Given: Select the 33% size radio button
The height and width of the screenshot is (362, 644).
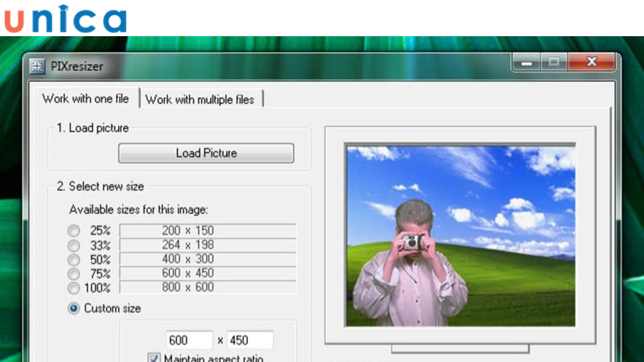Looking at the screenshot, I should point(74,245).
